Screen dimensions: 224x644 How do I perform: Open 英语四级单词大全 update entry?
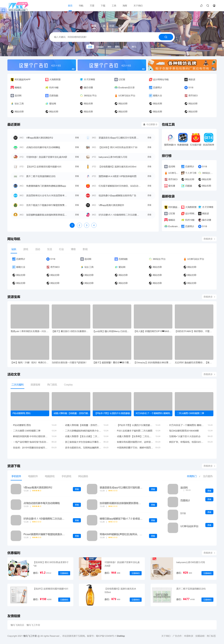click(46, 195)
